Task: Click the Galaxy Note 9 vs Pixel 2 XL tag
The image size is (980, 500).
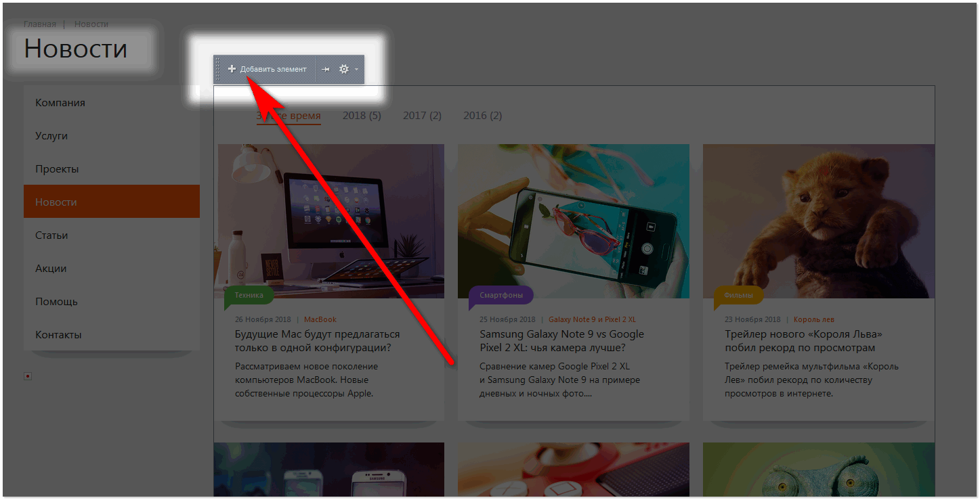Action: click(x=592, y=319)
